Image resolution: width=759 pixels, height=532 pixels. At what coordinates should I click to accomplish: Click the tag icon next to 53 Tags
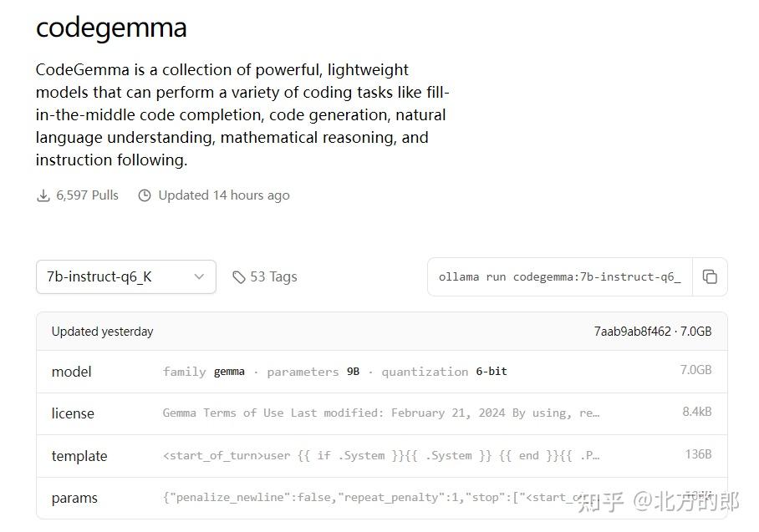tap(240, 276)
